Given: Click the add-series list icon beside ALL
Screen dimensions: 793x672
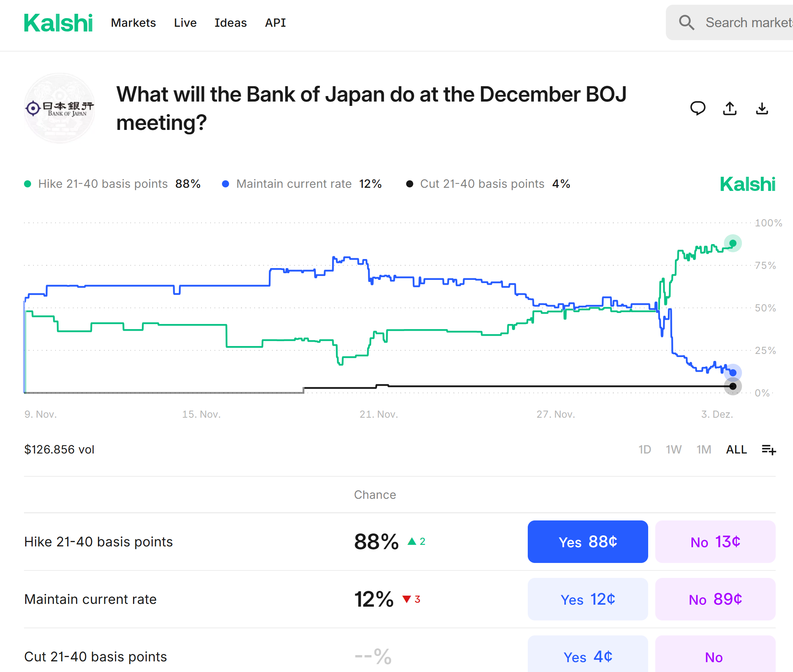Looking at the screenshot, I should pyautogui.click(x=769, y=450).
